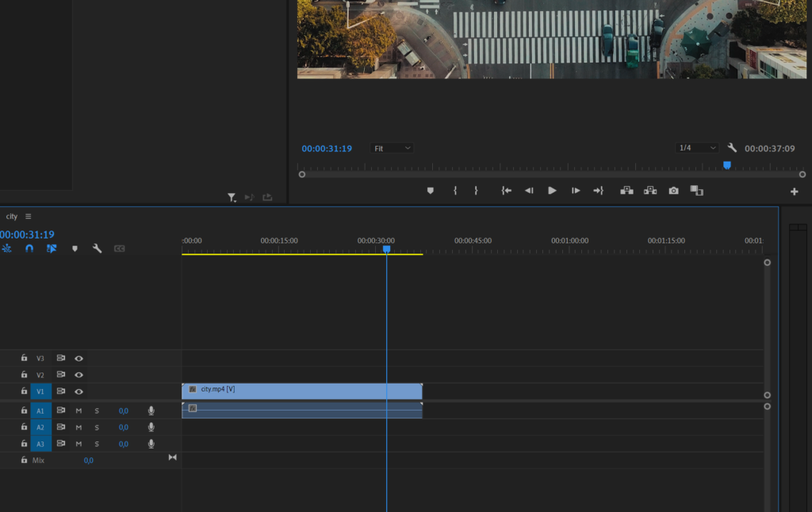Viewport: 812px width, 512px height.
Task: Click the Button Editor plus icon
Action: (x=795, y=192)
